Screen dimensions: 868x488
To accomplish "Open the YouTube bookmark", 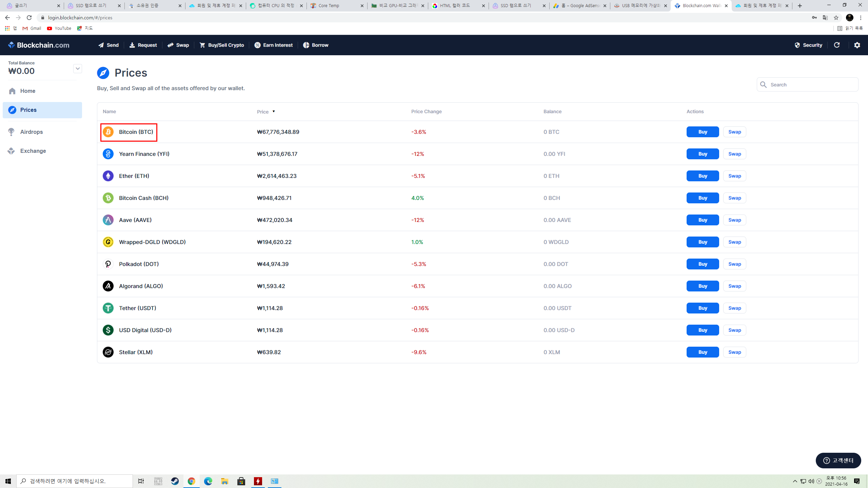I will click(x=59, y=28).
